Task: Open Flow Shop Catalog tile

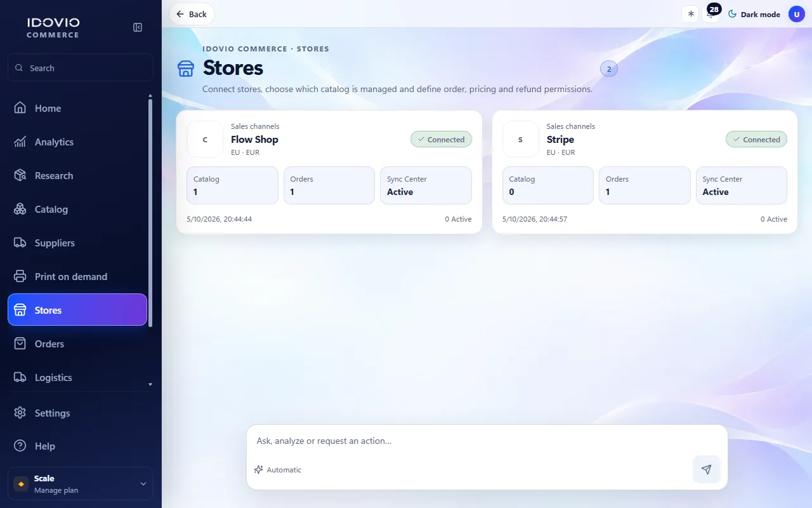Action: pyautogui.click(x=232, y=185)
